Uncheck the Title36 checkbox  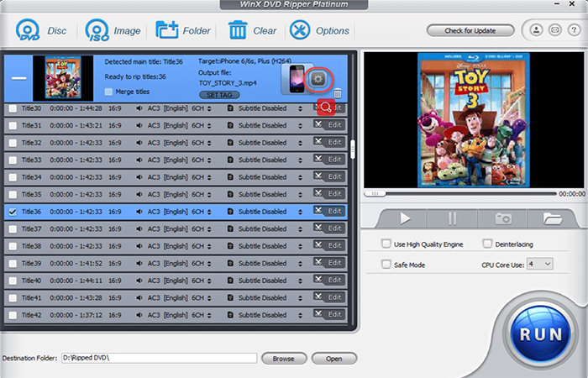pyautogui.click(x=13, y=212)
